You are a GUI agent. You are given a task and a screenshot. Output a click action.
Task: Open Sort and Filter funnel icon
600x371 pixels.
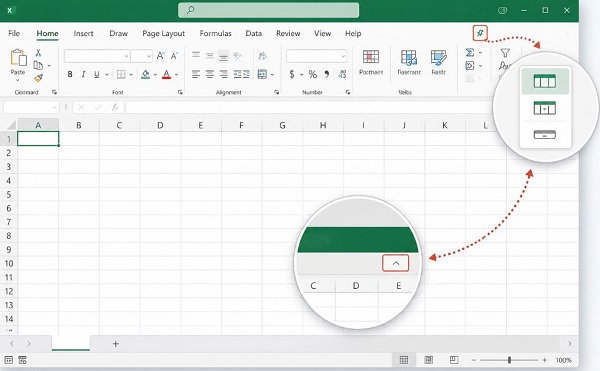click(x=505, y=53)
